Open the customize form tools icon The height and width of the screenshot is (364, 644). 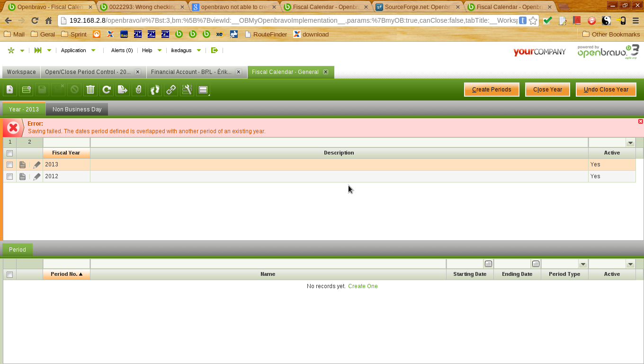187,90
